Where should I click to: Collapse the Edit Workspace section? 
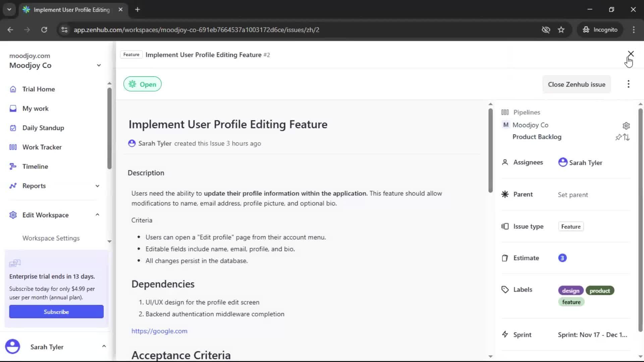(x=97, y=215)
